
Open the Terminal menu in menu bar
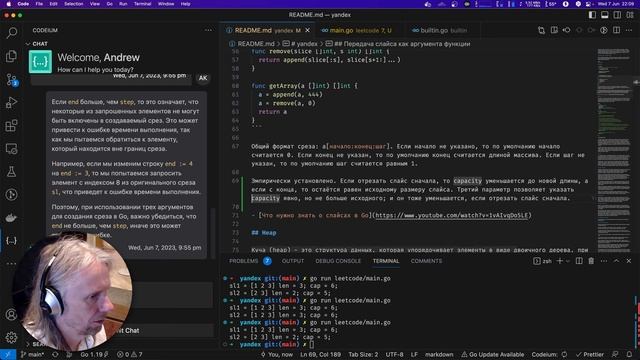point(142,4)
